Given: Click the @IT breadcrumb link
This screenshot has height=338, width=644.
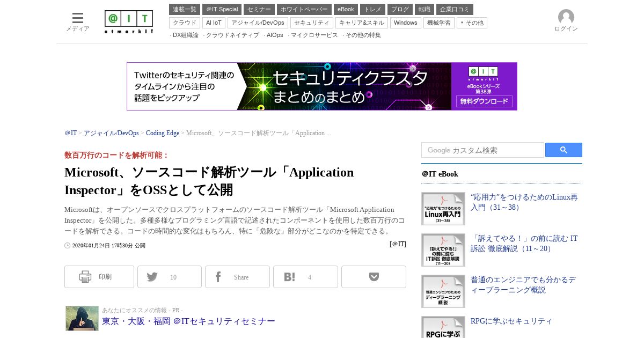Looking at the screenshot, I should point(71,133).
